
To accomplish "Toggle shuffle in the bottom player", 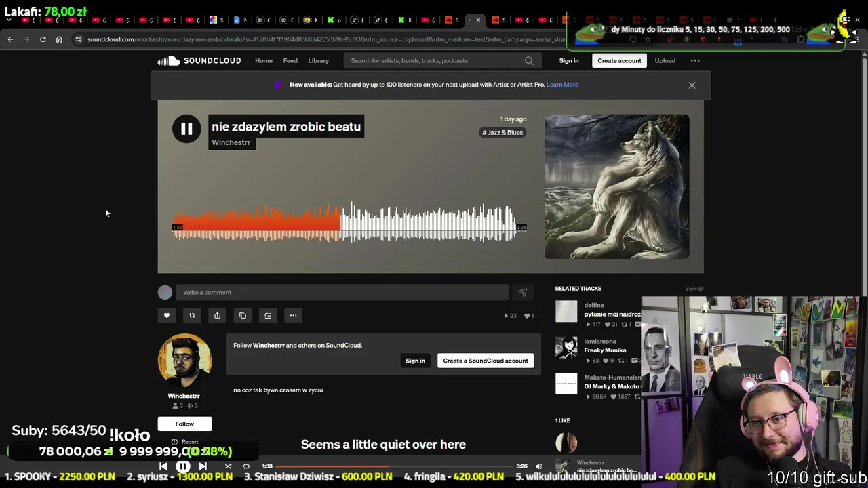I will point(228,466).
